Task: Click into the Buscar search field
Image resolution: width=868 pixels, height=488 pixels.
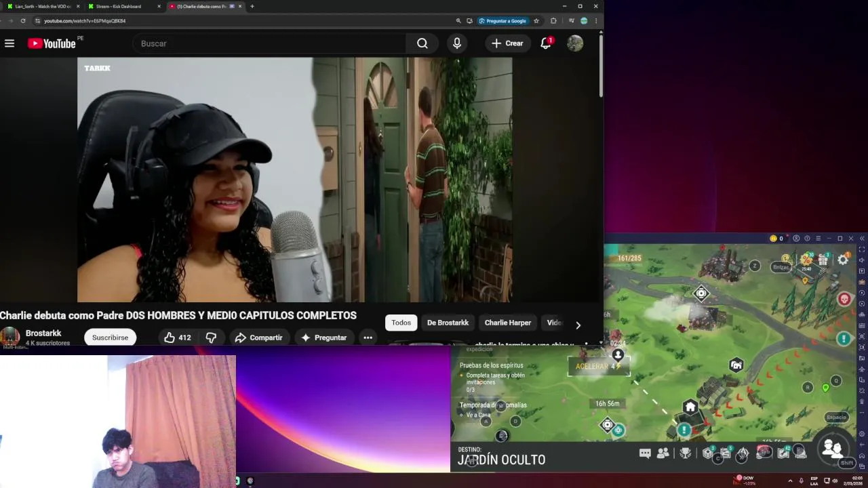Action: pos(270,43)
